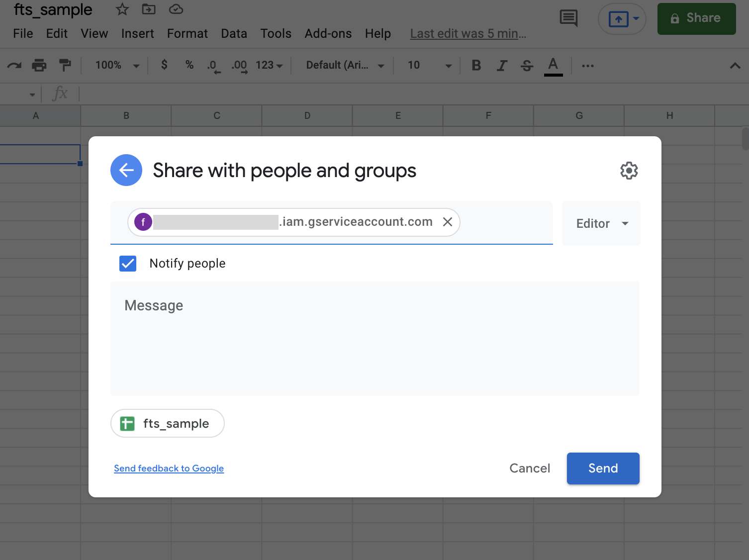Open the Add-ons menu
Image resolution: width=749 pixels, height=560 pixels.
(328, 33)
